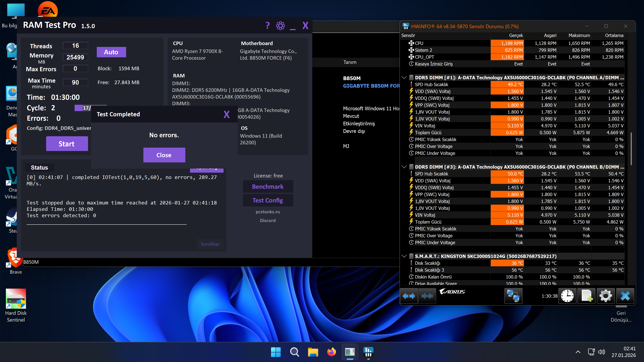Switch to RAM Test Pro taskbar icon
The width and height of the screenshot is (644, 362).
pos(350,352)
